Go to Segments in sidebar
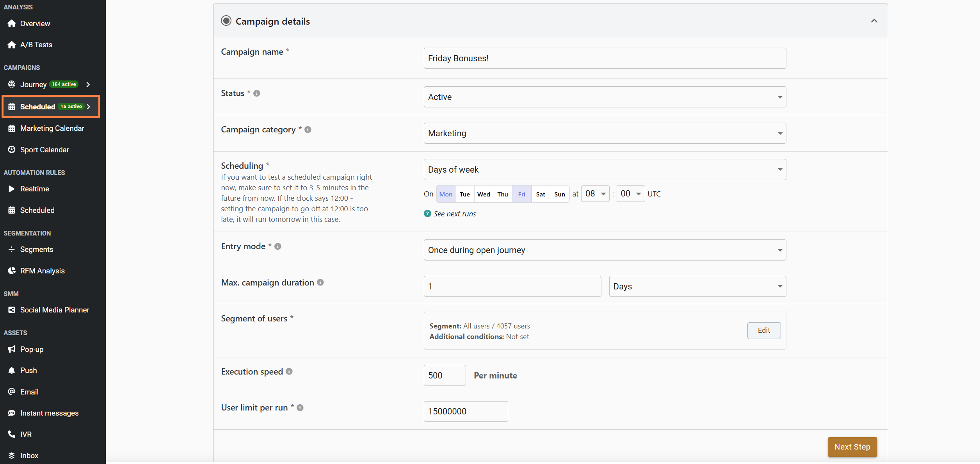This screenshot has width=980, height=464. tap(37, 249)
